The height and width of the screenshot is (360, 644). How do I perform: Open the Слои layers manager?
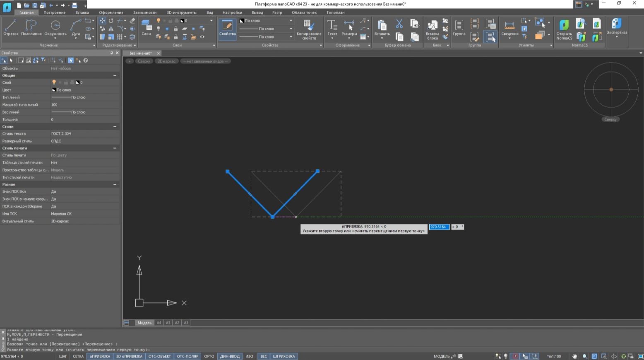(x=146, y=27)
